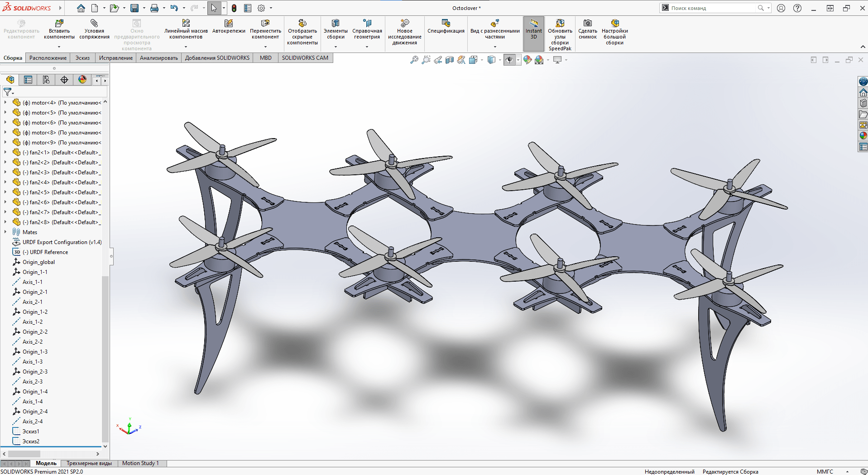
Task: Open the Motion Study 1 tab
Action: (x=140, y=463)
